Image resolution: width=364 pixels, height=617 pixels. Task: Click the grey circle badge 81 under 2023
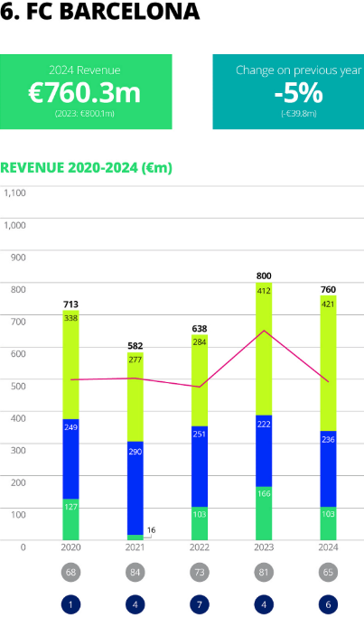point(264,572)
